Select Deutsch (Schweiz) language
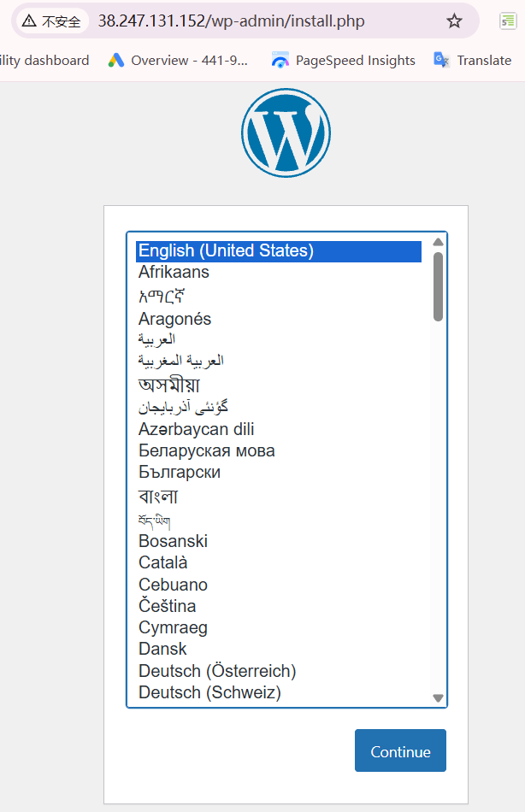Viewport: 525px width, 812px height. pyautogui.click(x=279, y=693)
